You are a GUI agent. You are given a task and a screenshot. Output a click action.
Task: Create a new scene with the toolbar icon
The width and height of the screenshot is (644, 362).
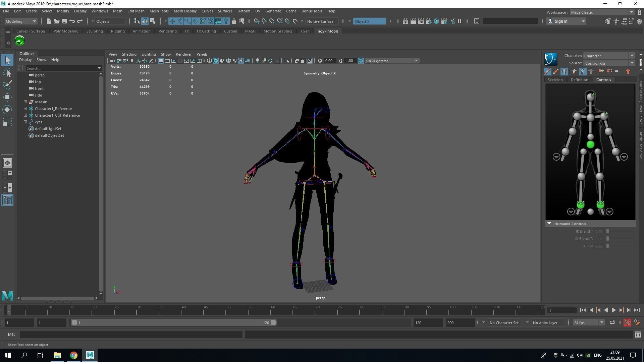click(x=49, y=21)
